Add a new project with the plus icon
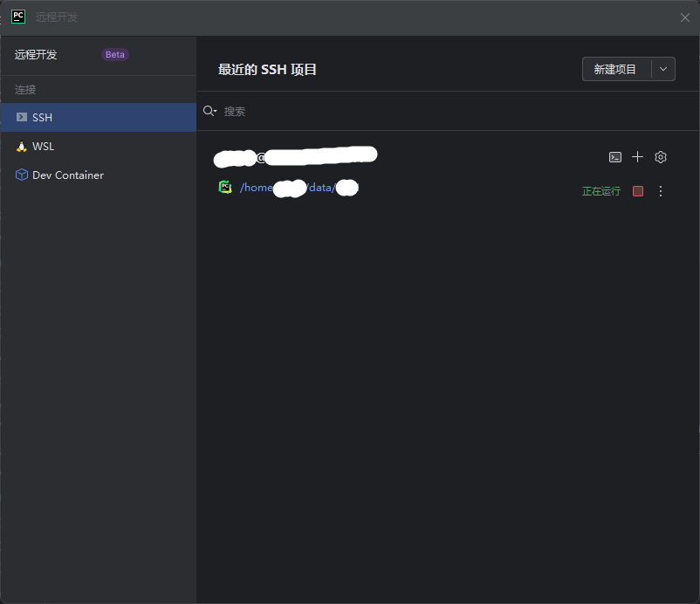The height and width of the screenshot is (604, 700). (637, 157)
